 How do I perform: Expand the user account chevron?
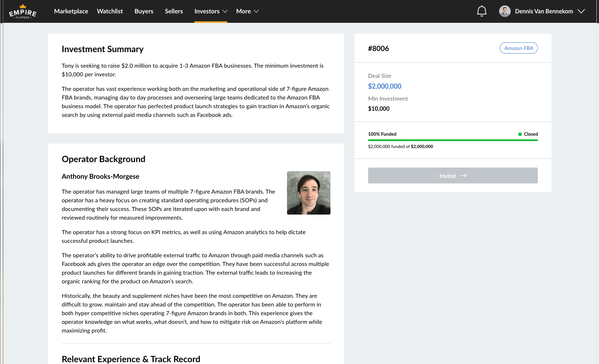(581, 11)
